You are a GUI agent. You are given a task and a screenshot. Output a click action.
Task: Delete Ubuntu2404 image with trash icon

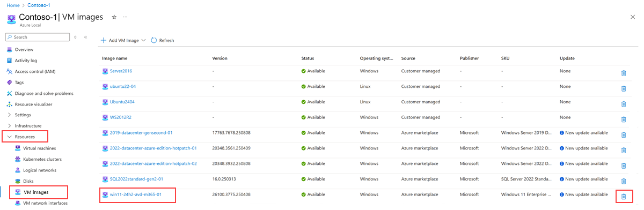(624, 104)
